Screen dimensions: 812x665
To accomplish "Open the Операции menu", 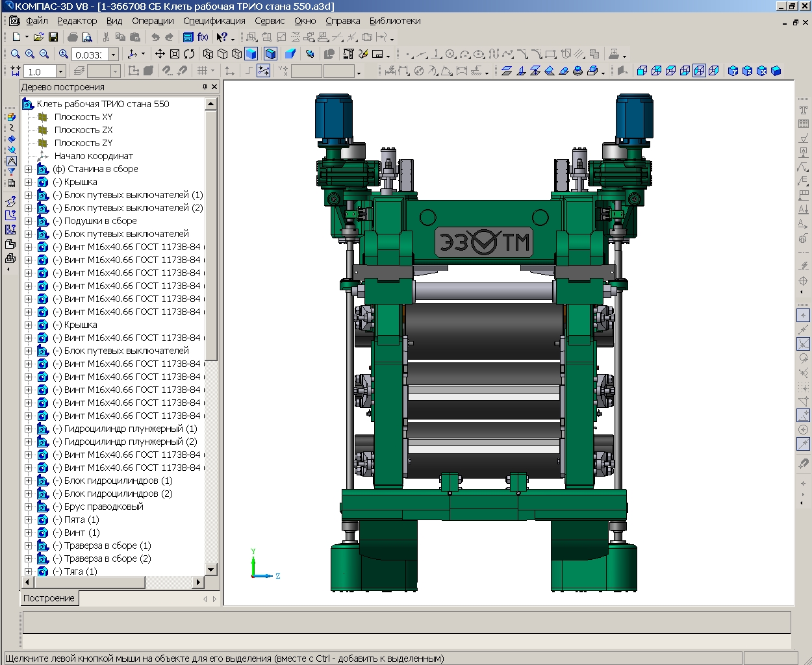I will tap(153, 21).
